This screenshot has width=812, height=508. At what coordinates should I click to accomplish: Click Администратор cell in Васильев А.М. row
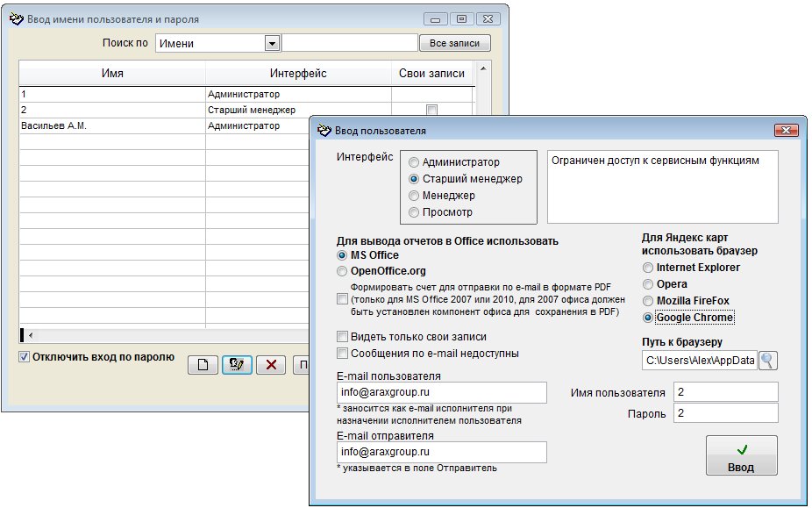click(x=258, y=126)
